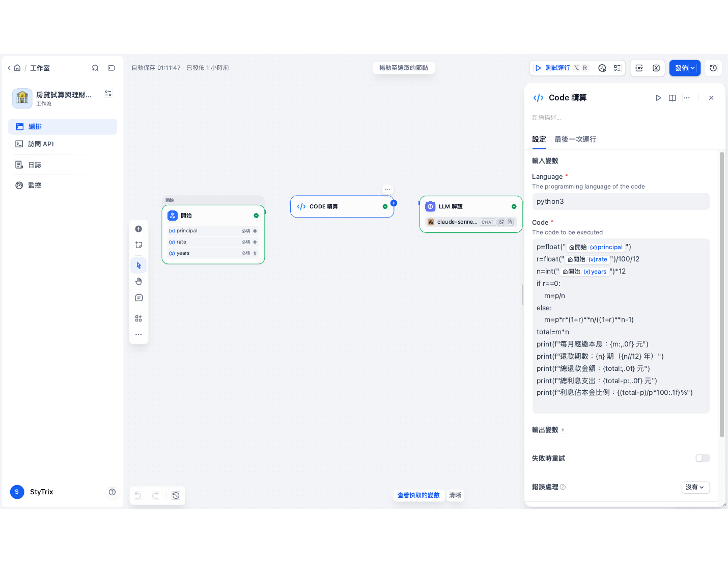The image size is (728, 563).
Task: Expand the 發佈 publish dropdown chevron
Action: (x=693, y=68)
